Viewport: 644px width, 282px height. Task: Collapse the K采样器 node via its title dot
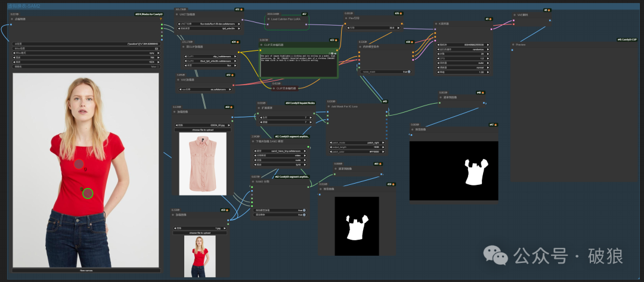436,24
